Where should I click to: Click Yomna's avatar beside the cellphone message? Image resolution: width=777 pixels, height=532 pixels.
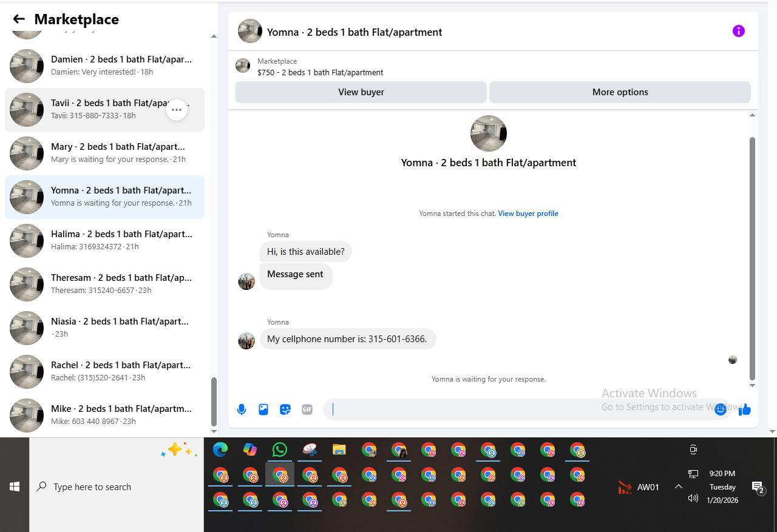[x=246, y=341]
